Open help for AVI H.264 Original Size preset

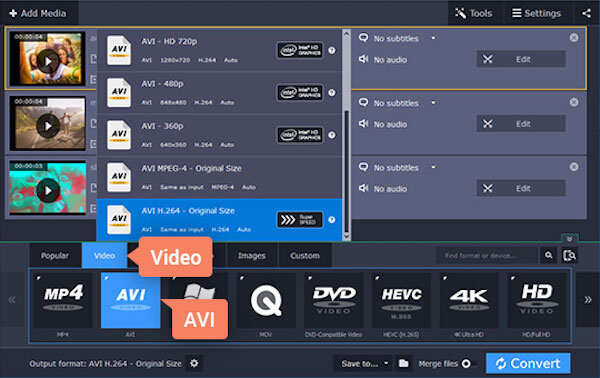pyautogui.click(x=332, y=220)
